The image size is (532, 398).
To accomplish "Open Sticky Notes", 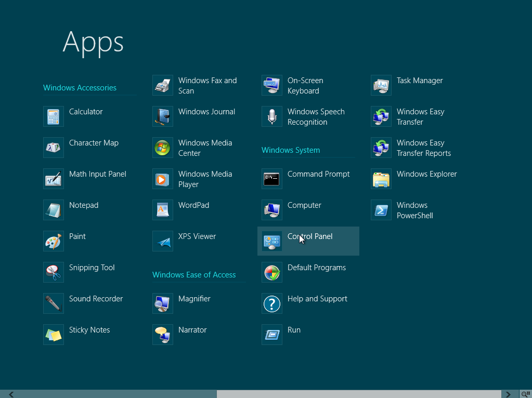I will 76,335.
